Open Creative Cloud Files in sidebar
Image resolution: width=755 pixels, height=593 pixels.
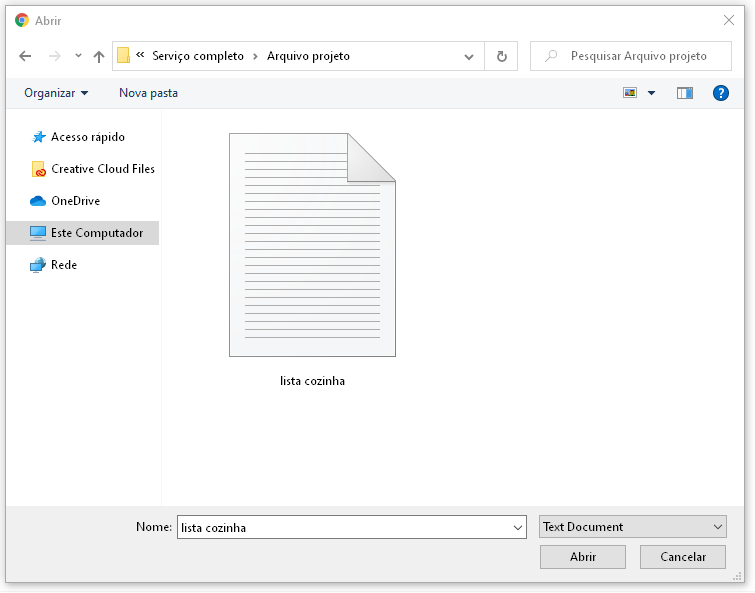102,169
